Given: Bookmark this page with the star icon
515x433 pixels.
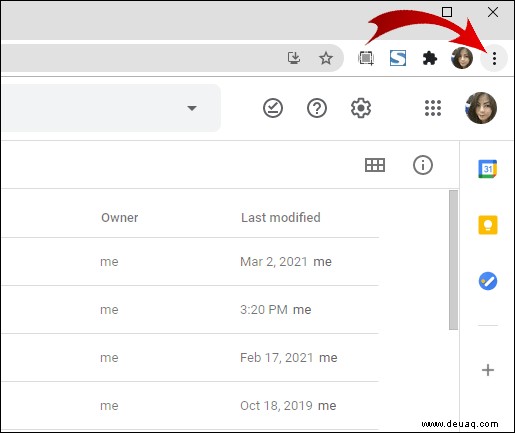Looking at the screenshot, I should pyautogui.click(x=325, y=58).
